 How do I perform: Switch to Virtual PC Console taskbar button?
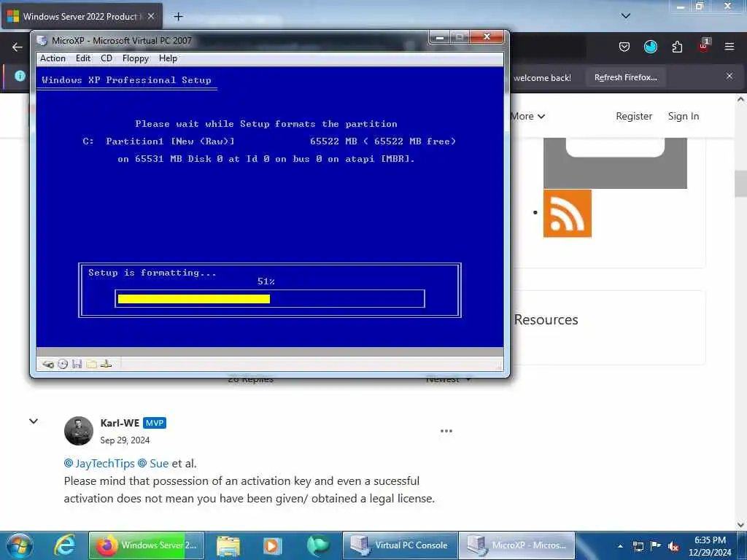[400, 545]
